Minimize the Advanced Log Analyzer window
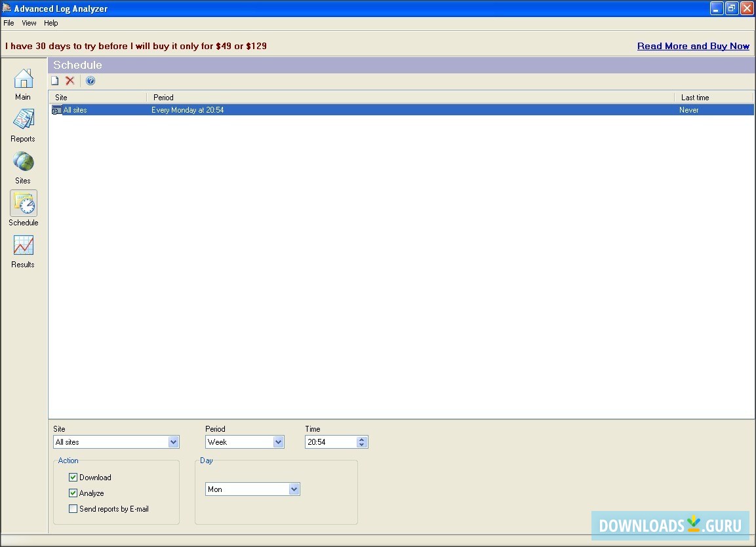 click(x=717, y=8)
